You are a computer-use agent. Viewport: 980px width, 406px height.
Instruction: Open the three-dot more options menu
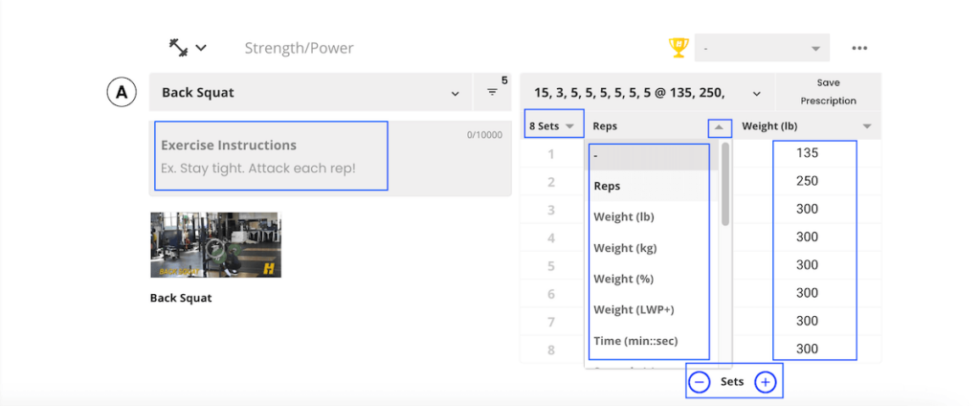pyautogui.click(x=859, y=48)
